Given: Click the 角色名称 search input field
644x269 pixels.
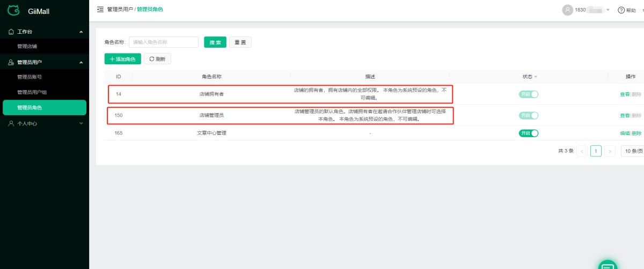Looking at the screenshot, I should 164,42.
